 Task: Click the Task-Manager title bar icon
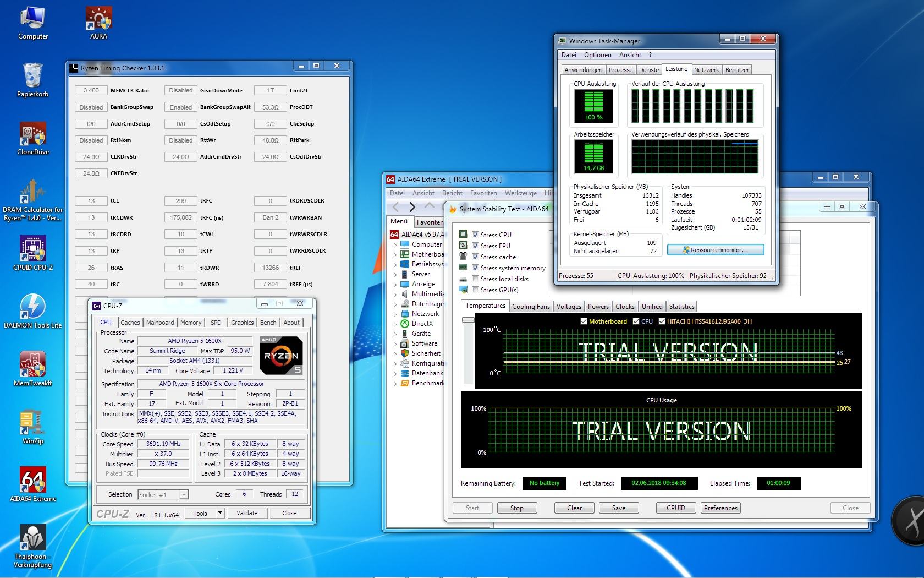[x=562, y=41]
